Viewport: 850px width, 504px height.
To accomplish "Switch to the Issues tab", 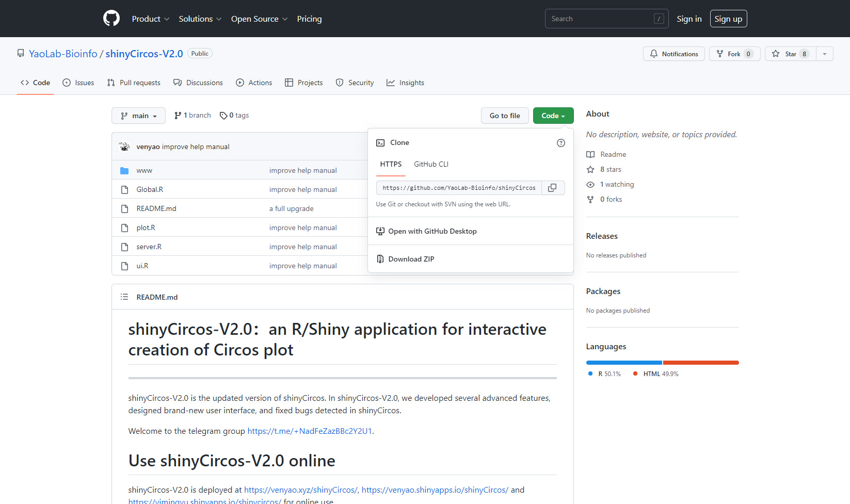I will coord(78,83).
